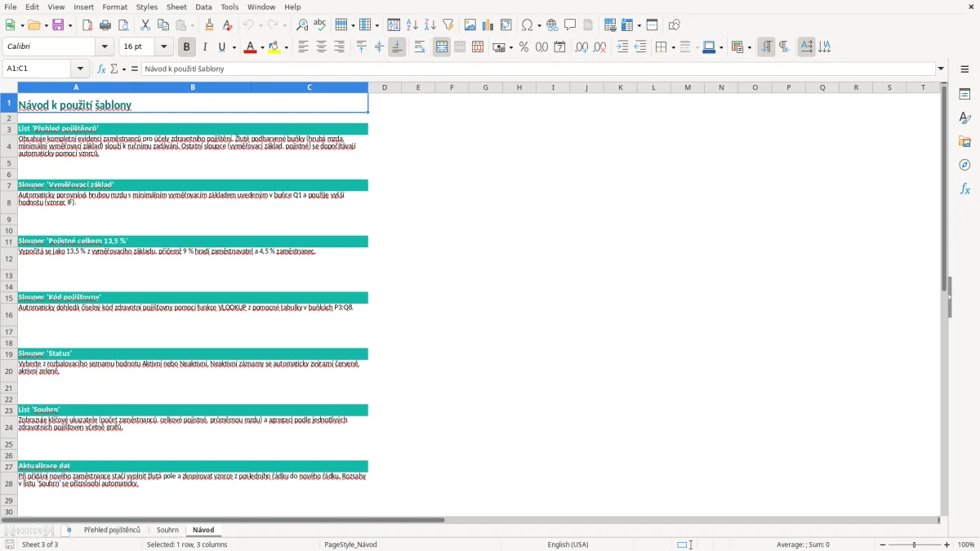Open the underline style dropdown arrow
Image resolution: width=980 pixels, height=551 pixels.
click(234, 47)
